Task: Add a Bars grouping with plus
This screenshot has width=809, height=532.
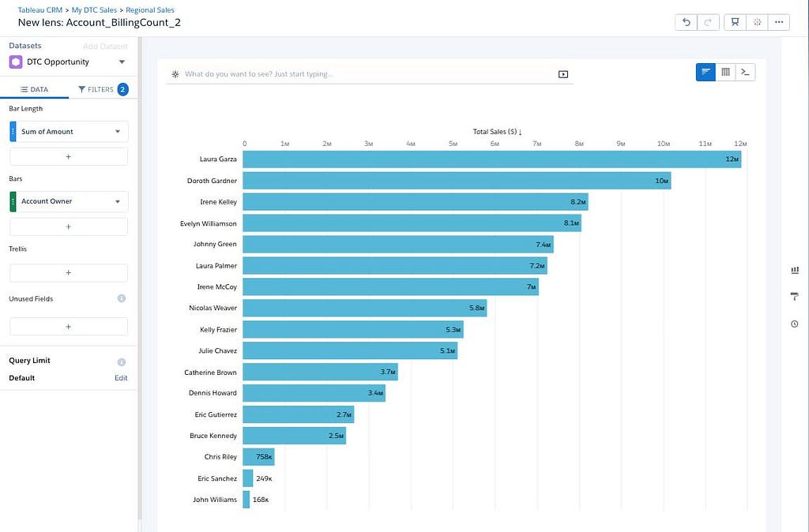Action: point(69,227)
